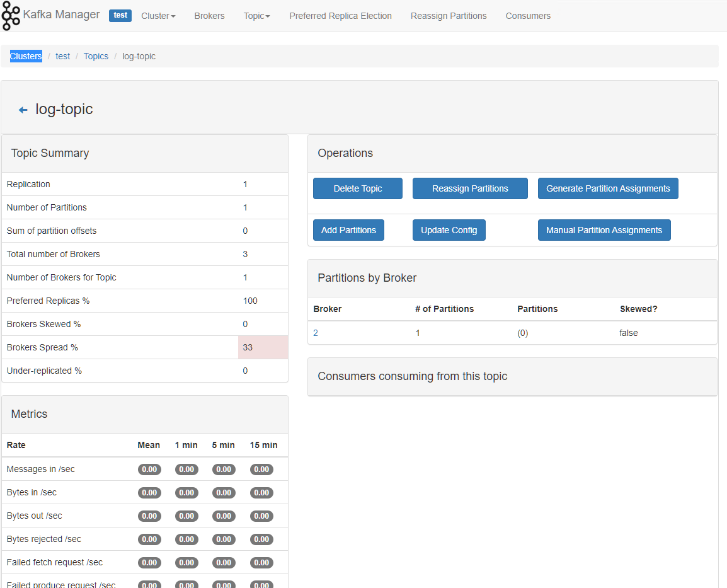Click the log-topic breadcrumb text
The height and width of the screenshot is (588, 727).
point(139,56)
